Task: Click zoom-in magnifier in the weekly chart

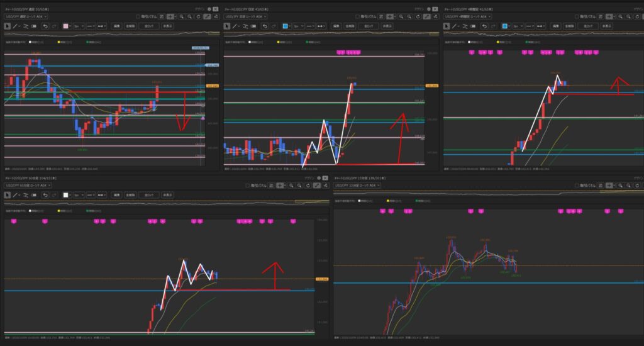Action: (183, 17)
